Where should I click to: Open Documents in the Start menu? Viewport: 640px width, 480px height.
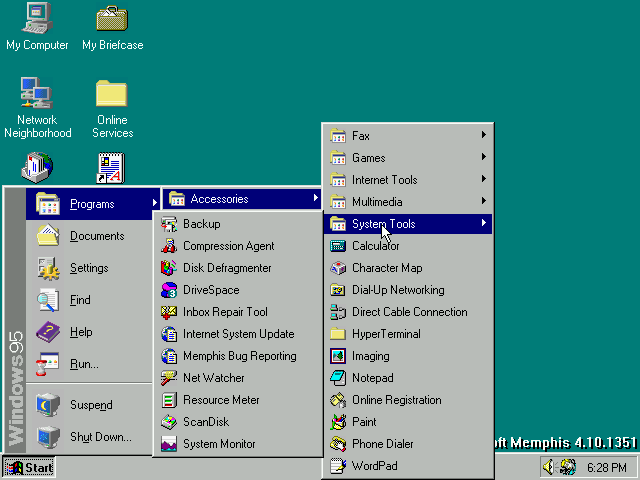click(x=89, y=236)
